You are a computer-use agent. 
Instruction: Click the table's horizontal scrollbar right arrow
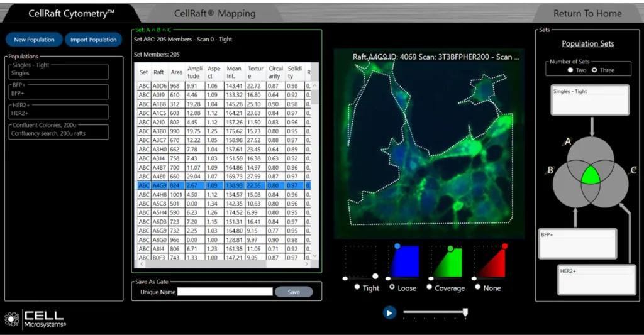point(306,264)
